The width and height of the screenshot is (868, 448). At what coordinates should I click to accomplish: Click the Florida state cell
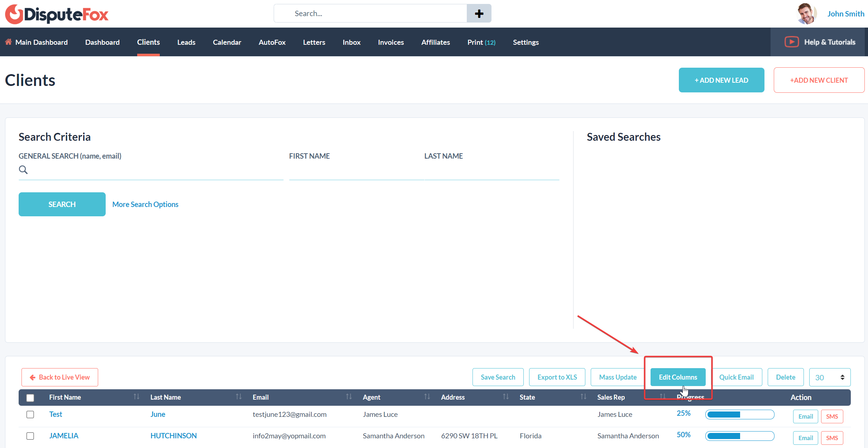(531, 436)
